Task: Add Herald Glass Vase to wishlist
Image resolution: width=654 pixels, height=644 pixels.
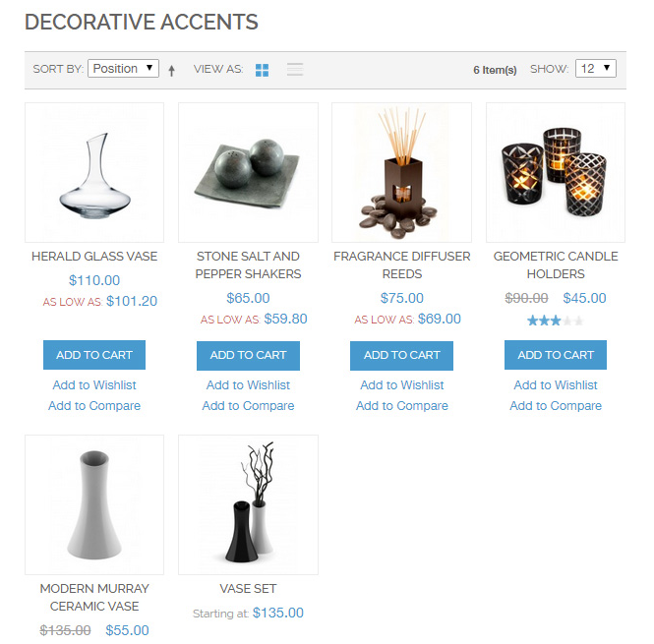Action: pyautogui.click(x=94, y=385)
